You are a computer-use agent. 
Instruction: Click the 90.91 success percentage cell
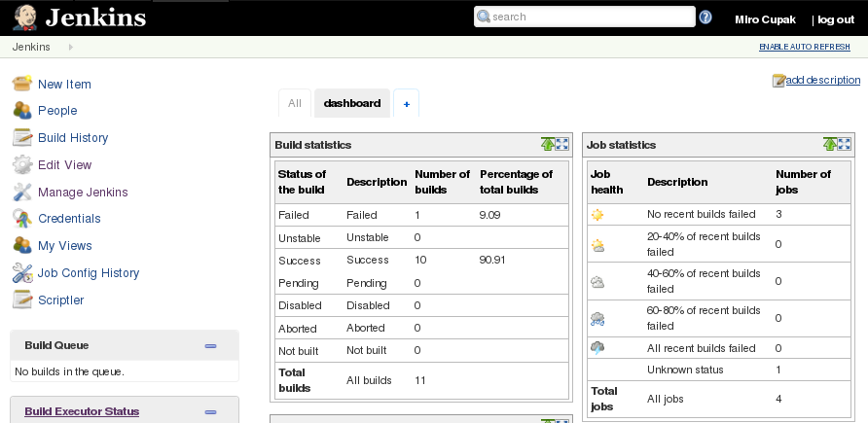(492, 260)
